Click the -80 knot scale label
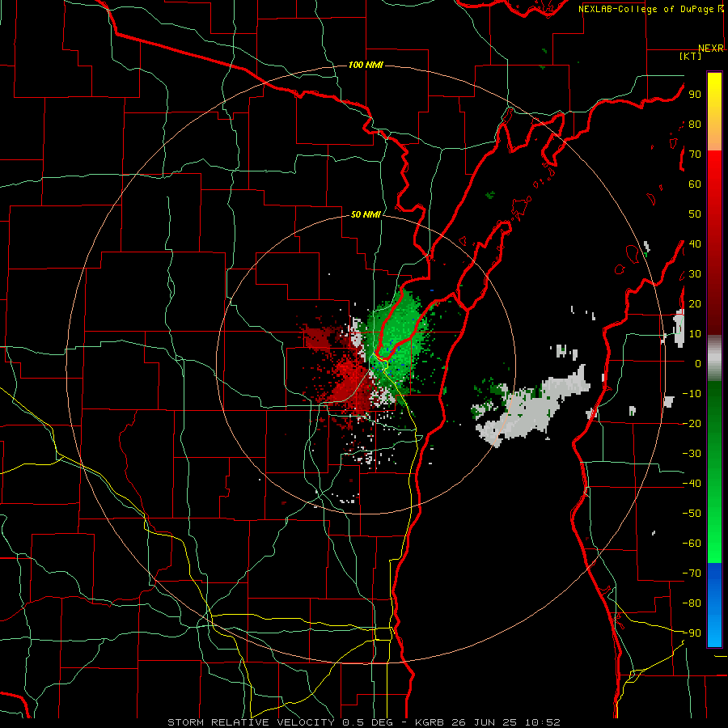Viewport: 728px width, 728px height. pyautogui.click(x=692, y=603)
